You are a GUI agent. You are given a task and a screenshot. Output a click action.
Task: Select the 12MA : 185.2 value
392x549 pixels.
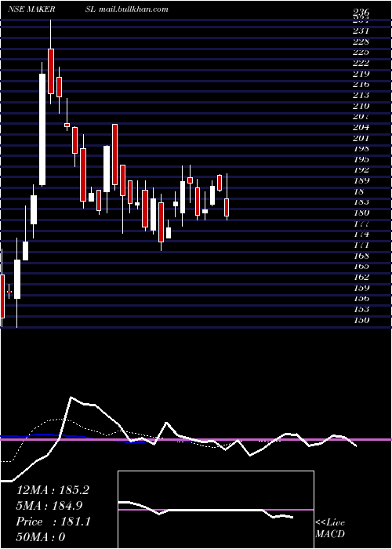click(53, 490)
